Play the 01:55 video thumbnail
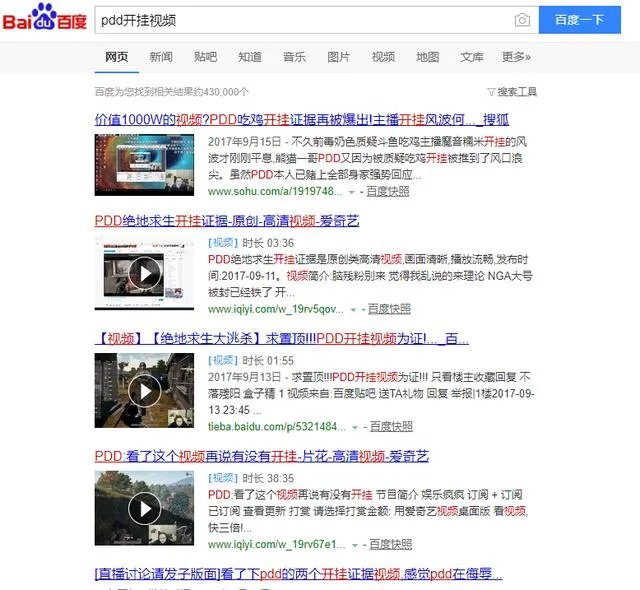Viewport: 640px width, 590px height. tap(144, 391)
